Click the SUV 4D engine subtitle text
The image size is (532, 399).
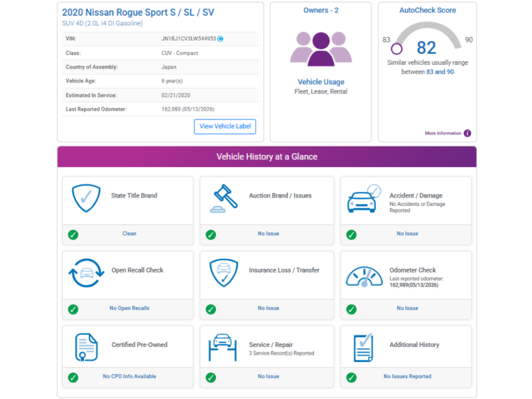click(102, 23)
